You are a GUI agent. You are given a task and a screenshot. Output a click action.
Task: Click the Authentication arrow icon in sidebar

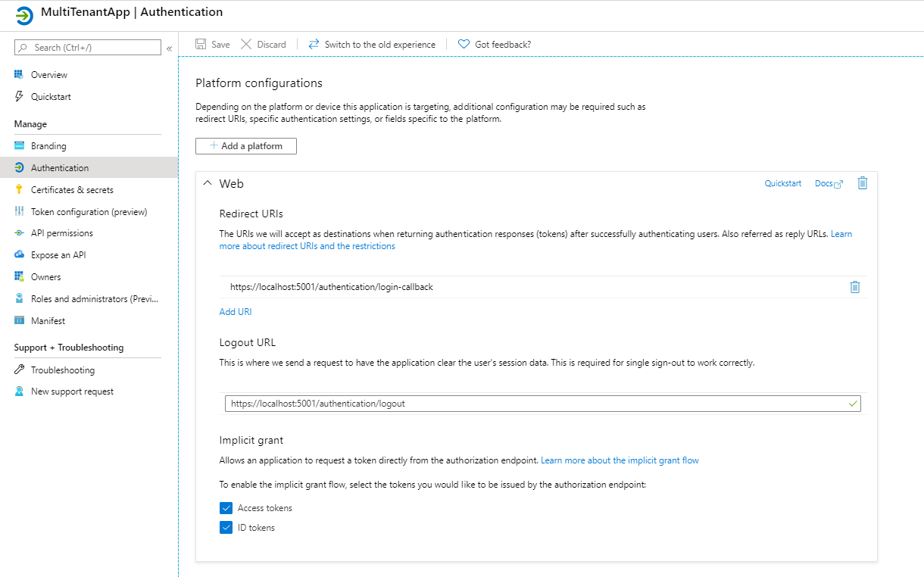pos(19,167)
